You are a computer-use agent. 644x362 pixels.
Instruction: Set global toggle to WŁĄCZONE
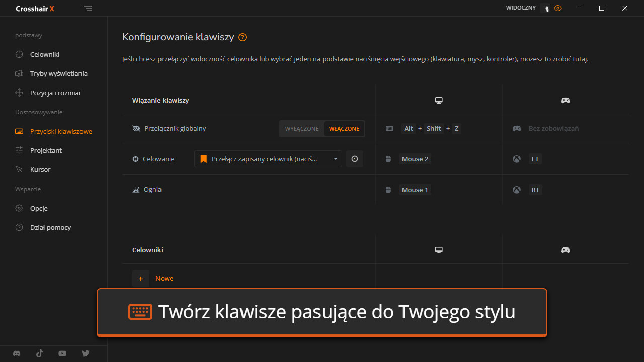344,129
